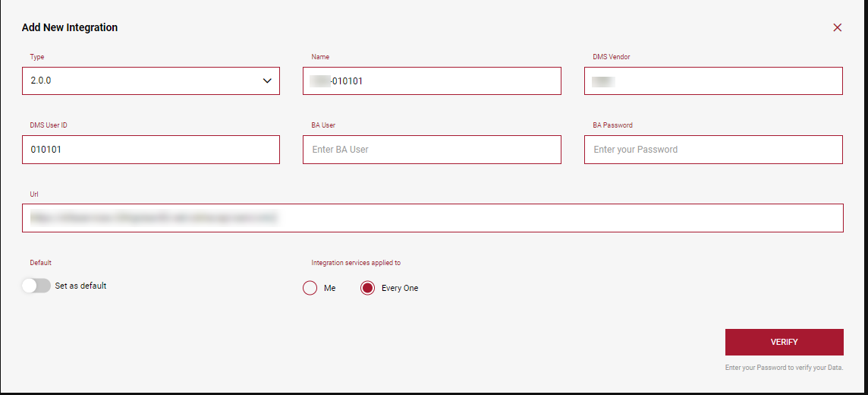Click the 'Set as default' label text
The height and width of the screenshot is (395, 868).
80,286
